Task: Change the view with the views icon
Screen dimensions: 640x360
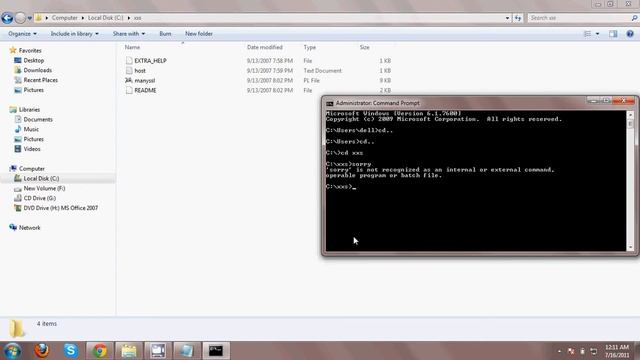Action: coord(587,34)
